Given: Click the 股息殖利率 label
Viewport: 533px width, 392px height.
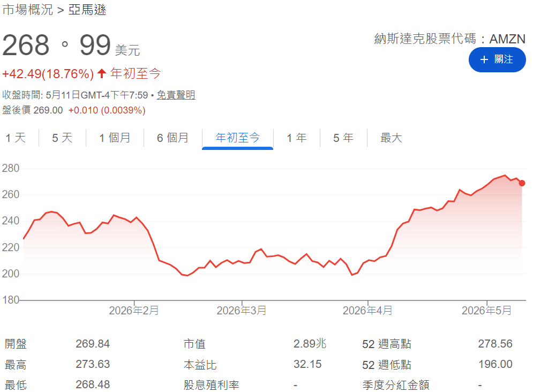Looking at the screenshot, I should tap(212, 385).
